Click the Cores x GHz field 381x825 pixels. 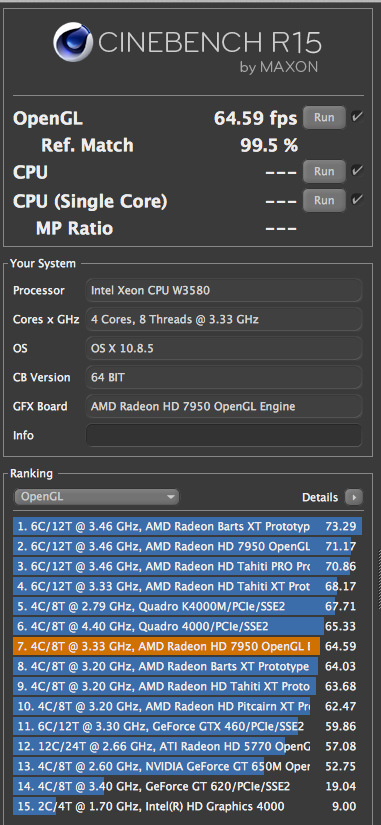click(x=224, y=319)
